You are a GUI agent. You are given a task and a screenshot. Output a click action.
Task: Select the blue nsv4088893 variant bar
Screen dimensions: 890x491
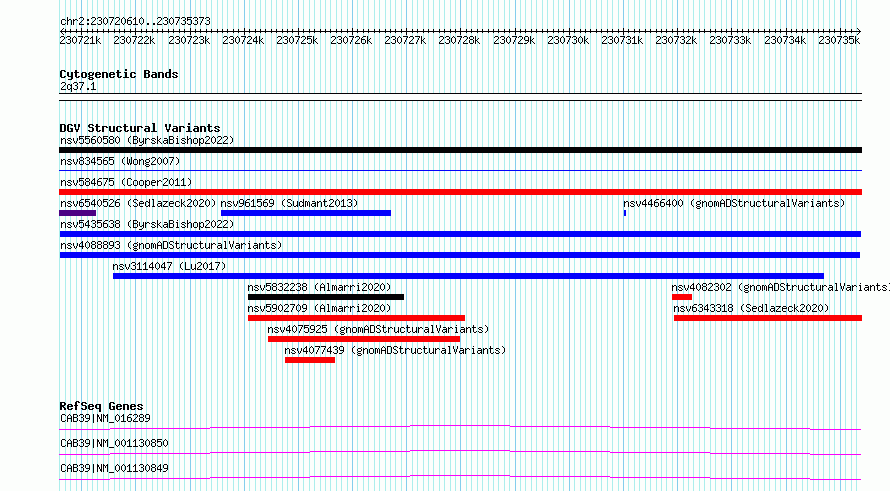tap(460, 255)
